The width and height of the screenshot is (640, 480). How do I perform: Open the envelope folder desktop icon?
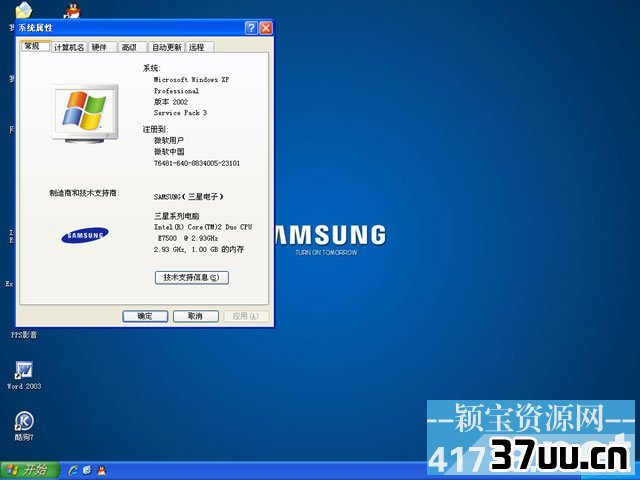[x=24, y=10]
